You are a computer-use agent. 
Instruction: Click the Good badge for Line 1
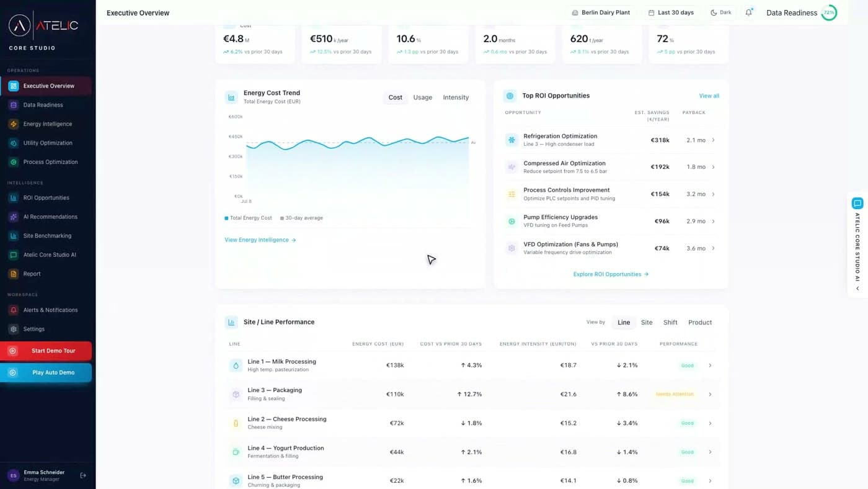click(x=687, y=366)
